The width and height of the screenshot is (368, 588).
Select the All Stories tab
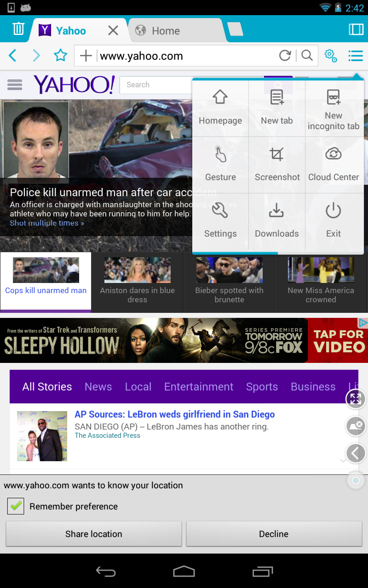coord(47,387)
